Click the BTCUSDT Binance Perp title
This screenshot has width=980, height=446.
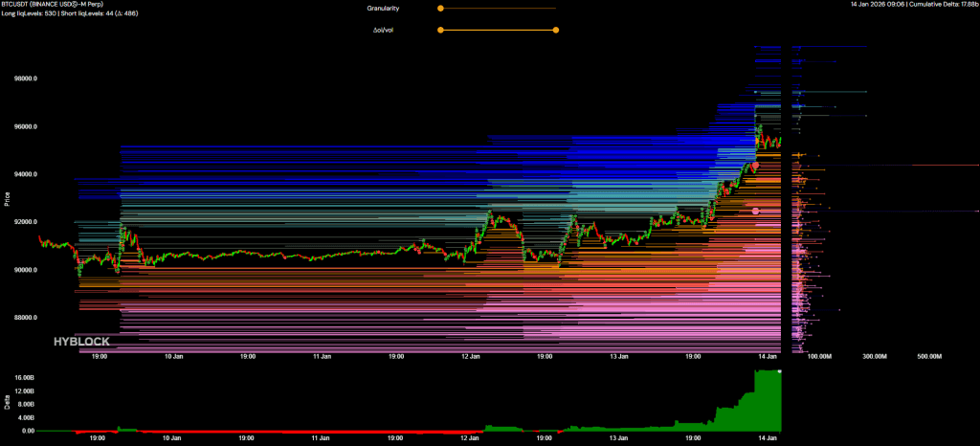click(57, 5)
